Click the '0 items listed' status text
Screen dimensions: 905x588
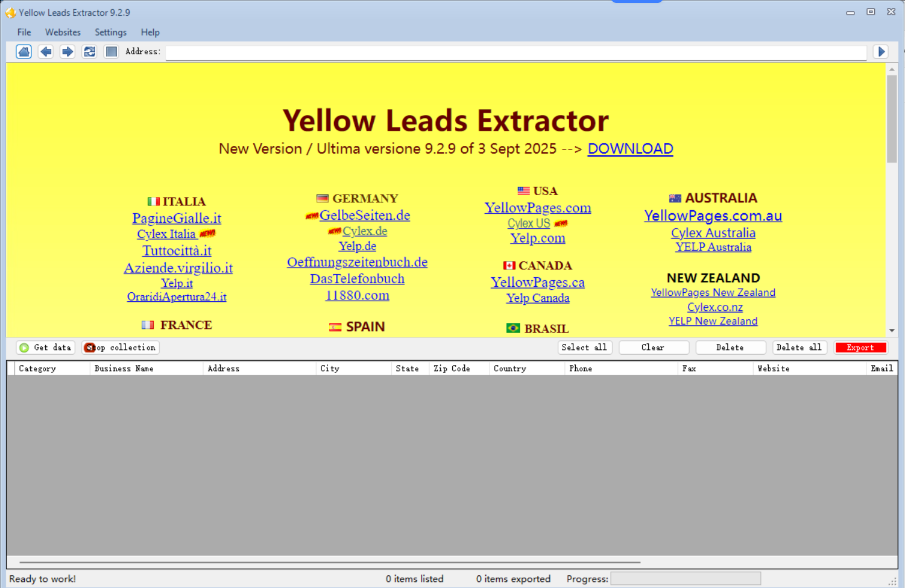415,579
